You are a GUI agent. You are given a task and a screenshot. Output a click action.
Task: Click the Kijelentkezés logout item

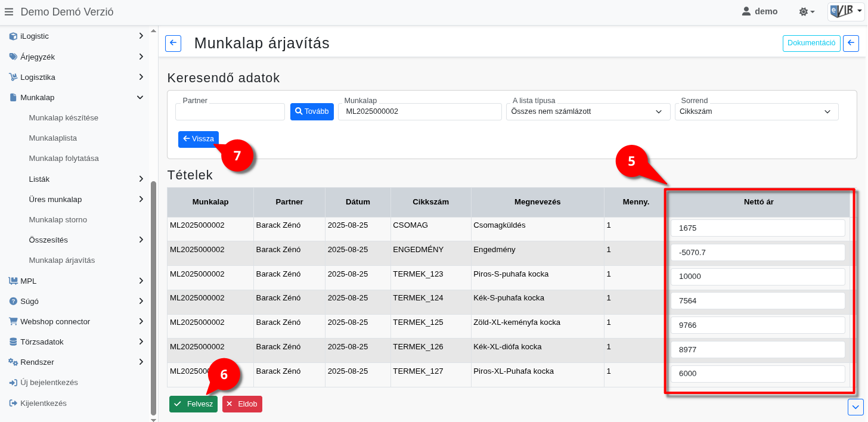click(x=43, y=404)
